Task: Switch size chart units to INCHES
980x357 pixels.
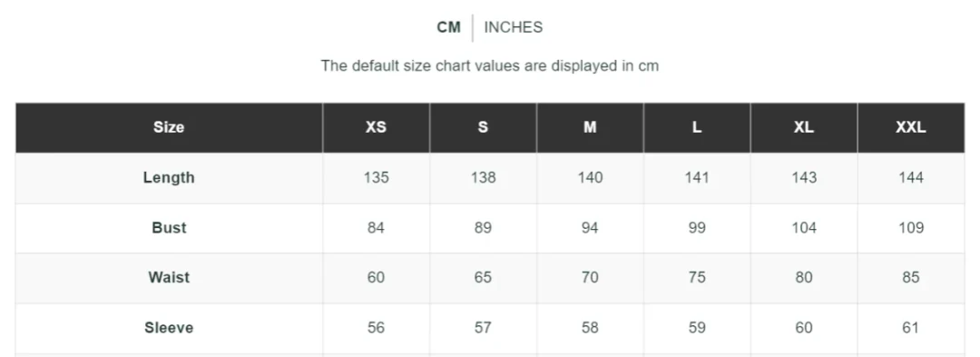Action: [x=513, y=27]
